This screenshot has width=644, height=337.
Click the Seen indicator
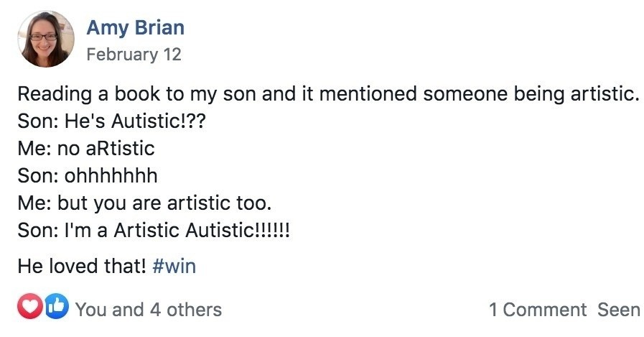tap(618, 310)
